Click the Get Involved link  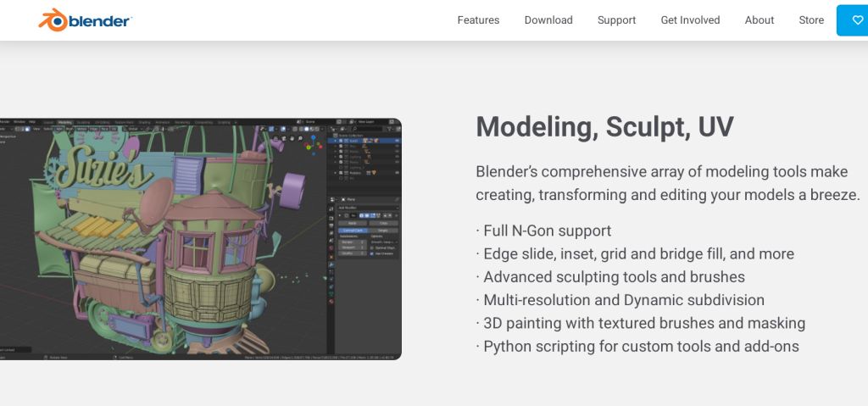[690, 20]
